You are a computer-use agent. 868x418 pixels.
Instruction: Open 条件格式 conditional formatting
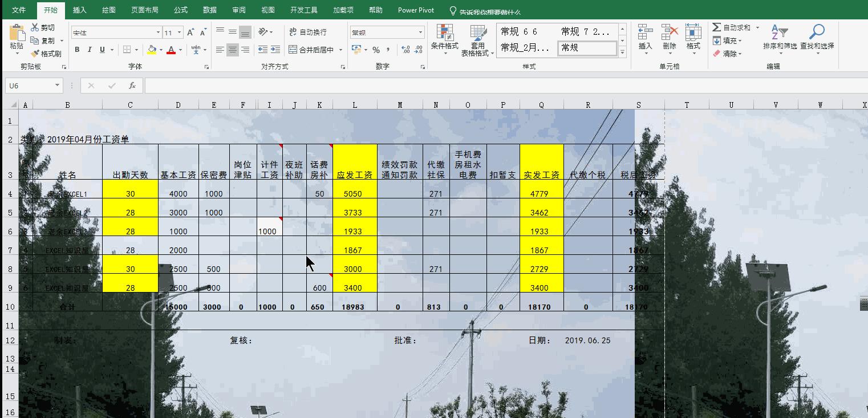coord(444,40)
